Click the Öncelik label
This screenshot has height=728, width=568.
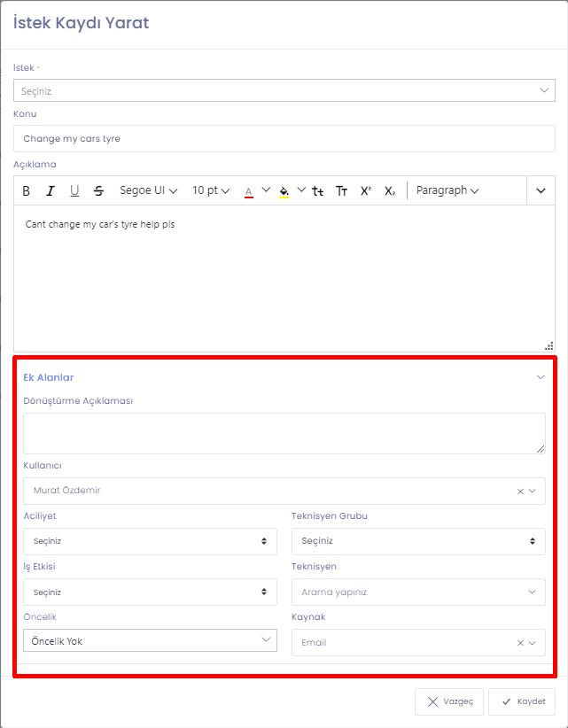click(40, 617)
